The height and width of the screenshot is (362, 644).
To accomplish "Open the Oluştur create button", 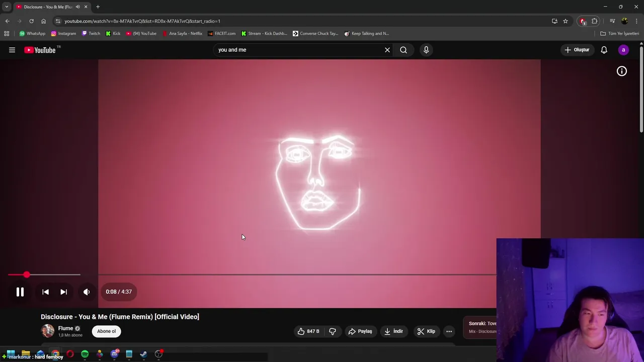I will point(577,50).
